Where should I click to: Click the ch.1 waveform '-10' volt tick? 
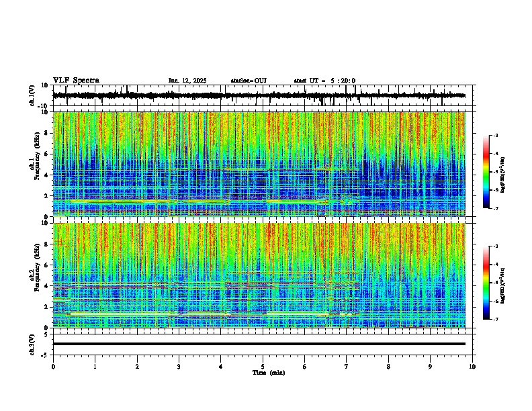pos(44,107)
